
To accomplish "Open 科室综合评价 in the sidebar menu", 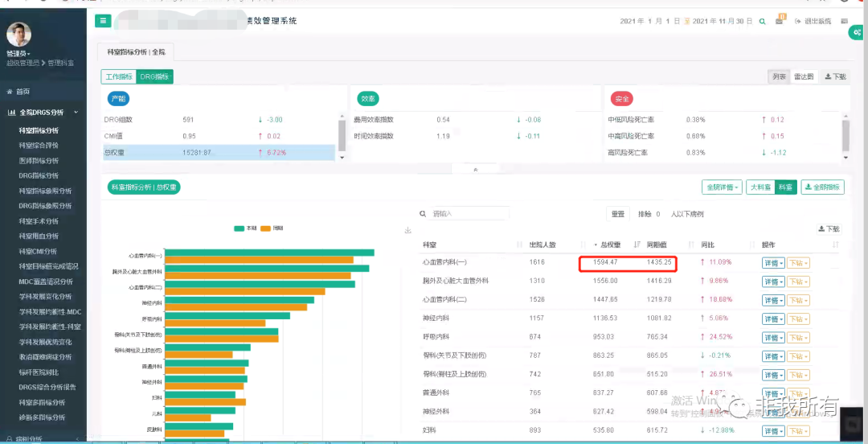I will (x=39, y=146).
